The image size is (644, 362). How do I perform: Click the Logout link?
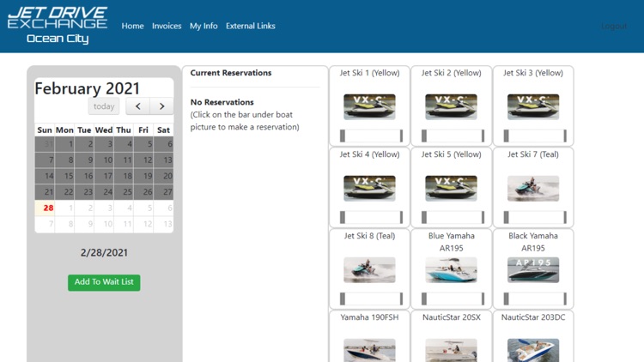[614, 26]
